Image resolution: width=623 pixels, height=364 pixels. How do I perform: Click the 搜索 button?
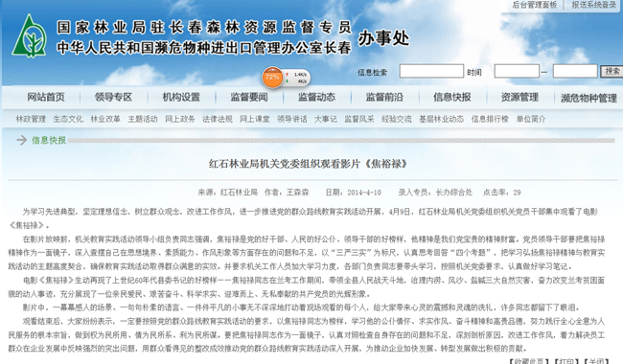tap(611, 72)
